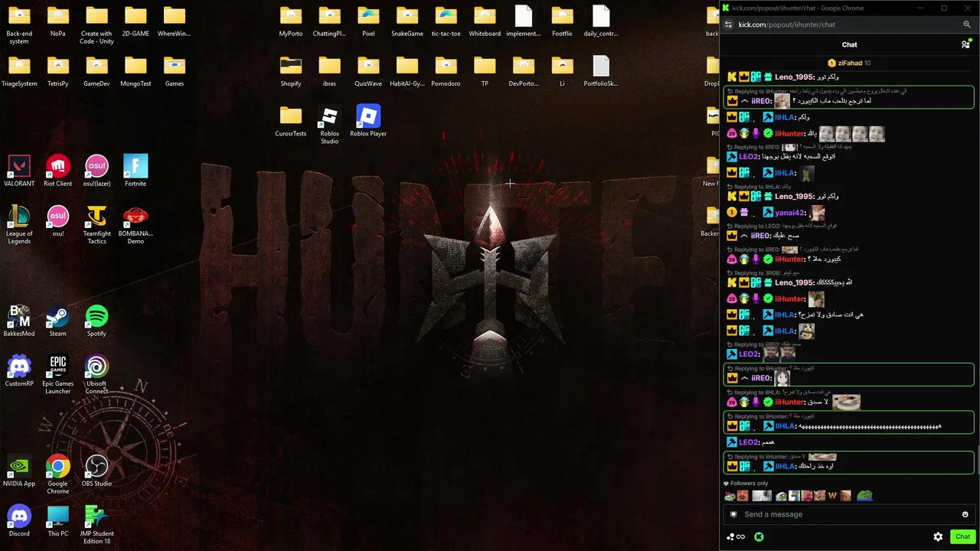Screen dimensions: 980x551
Task: Click the zoom magnifier icon in address bar
Action: (x=967, y=24)
